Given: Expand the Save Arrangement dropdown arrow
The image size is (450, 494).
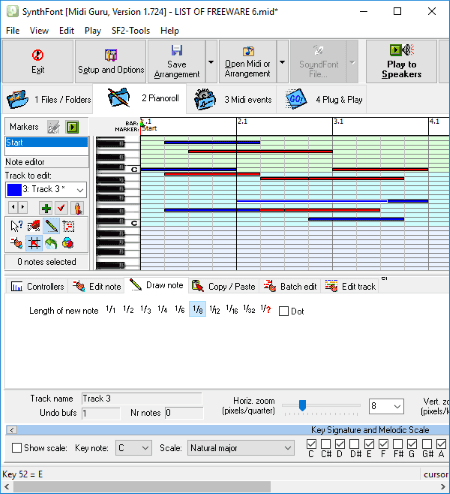Looking at the screenshot, I should point(211,62).
